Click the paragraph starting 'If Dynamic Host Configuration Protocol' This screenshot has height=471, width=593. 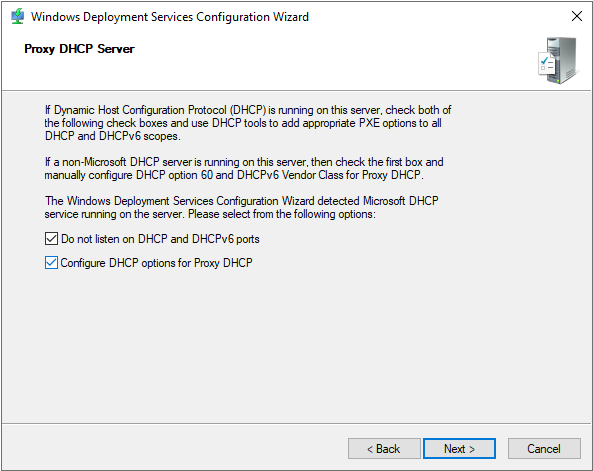click(x=248, y=123)
